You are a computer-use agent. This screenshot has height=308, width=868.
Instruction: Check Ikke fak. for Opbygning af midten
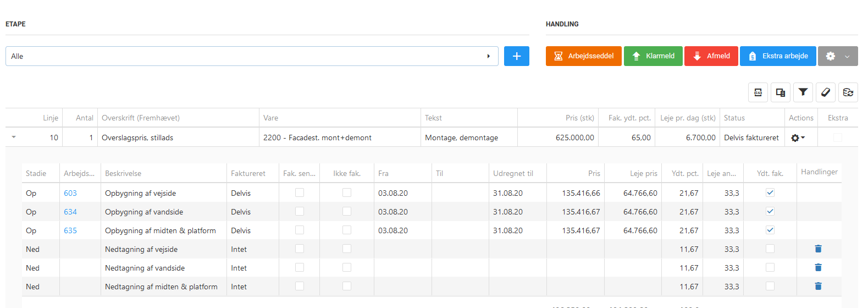pos(347,230)
